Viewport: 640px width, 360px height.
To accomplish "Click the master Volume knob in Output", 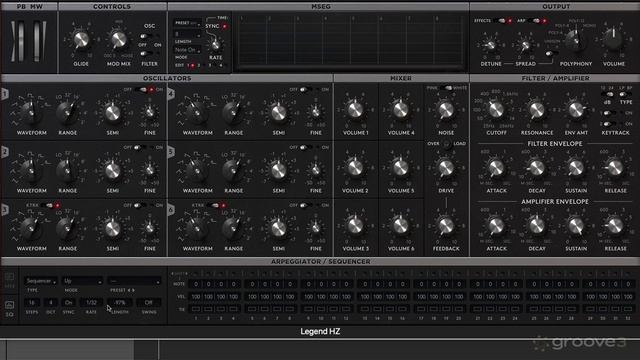I will (x=613, y=40).
